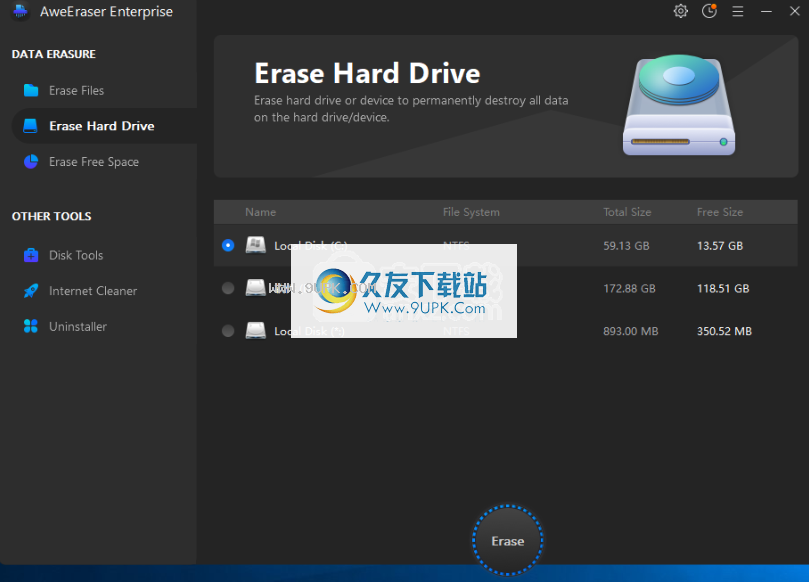The height and width of the screenshot is (582, 809).
Task: Click the Erase Hard Drive sidebar icon
Action: (30, 126)
